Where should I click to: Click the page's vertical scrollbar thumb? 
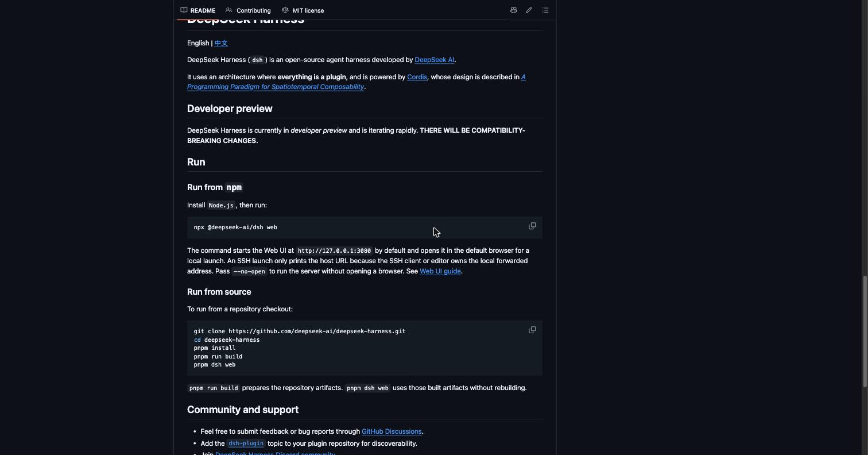[865, 331]
